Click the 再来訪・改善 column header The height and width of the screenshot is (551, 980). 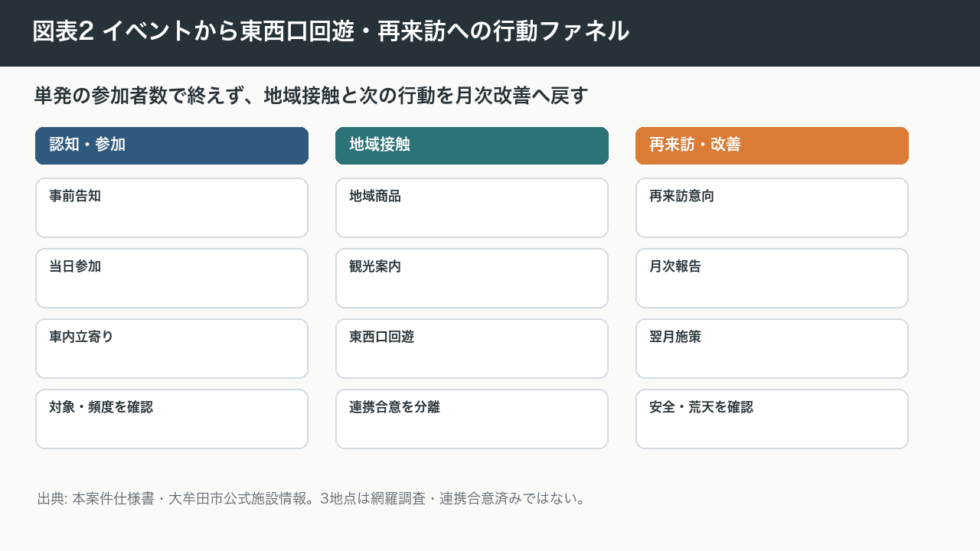tap(772, 145)
